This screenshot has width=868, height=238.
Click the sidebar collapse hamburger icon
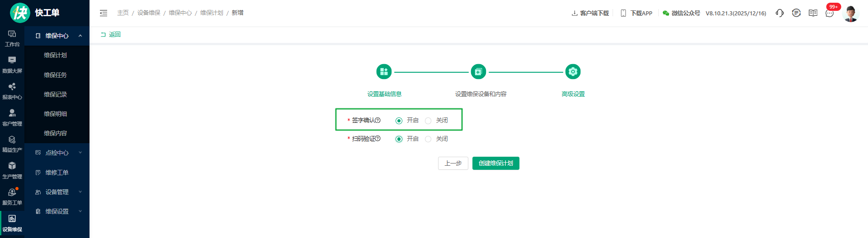[104, 13]
